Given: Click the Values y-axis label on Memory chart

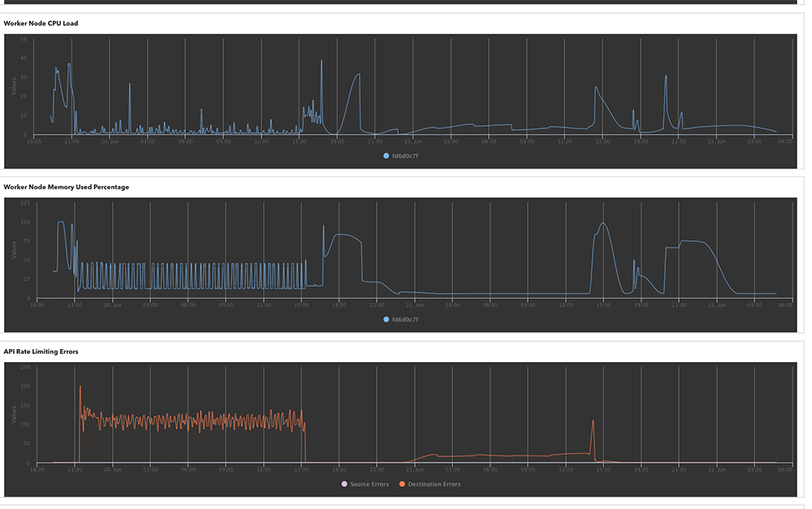Looking at the screenshot, I should click(14, 251).
